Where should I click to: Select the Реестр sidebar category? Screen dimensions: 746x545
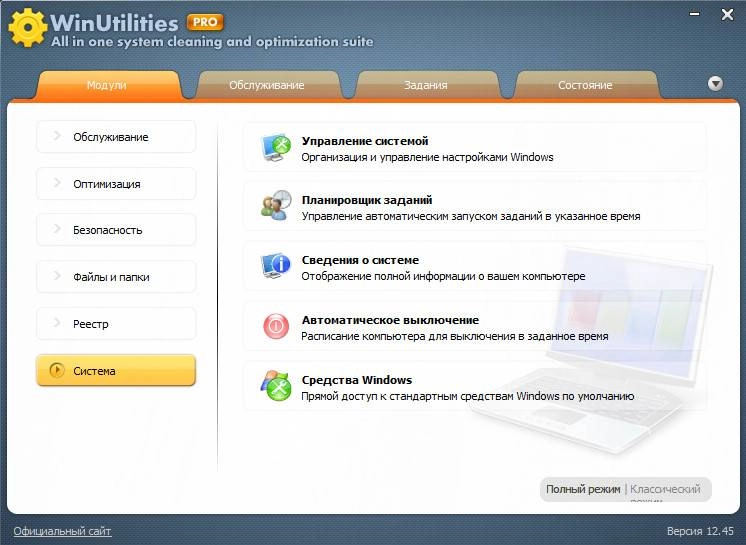point(116,324)
